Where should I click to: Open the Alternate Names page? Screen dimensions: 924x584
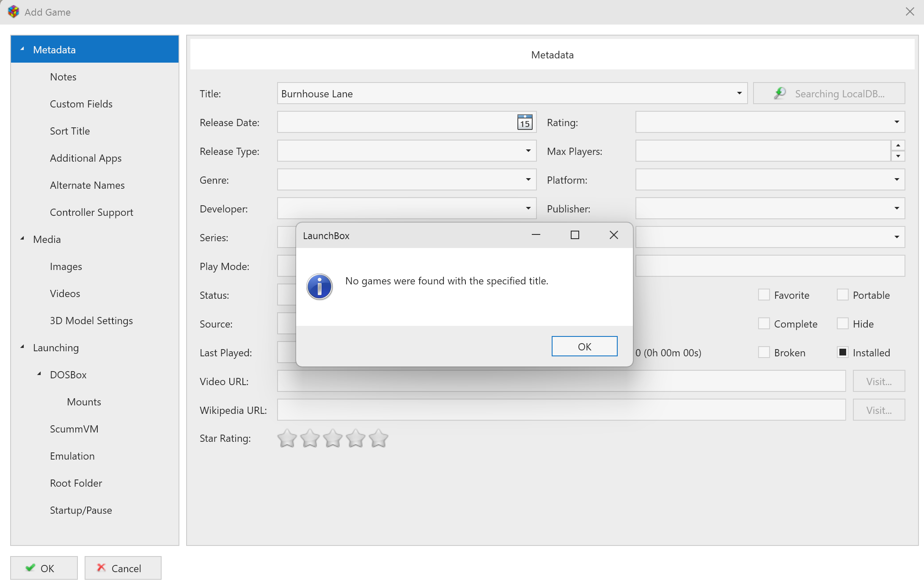[87, 185]
